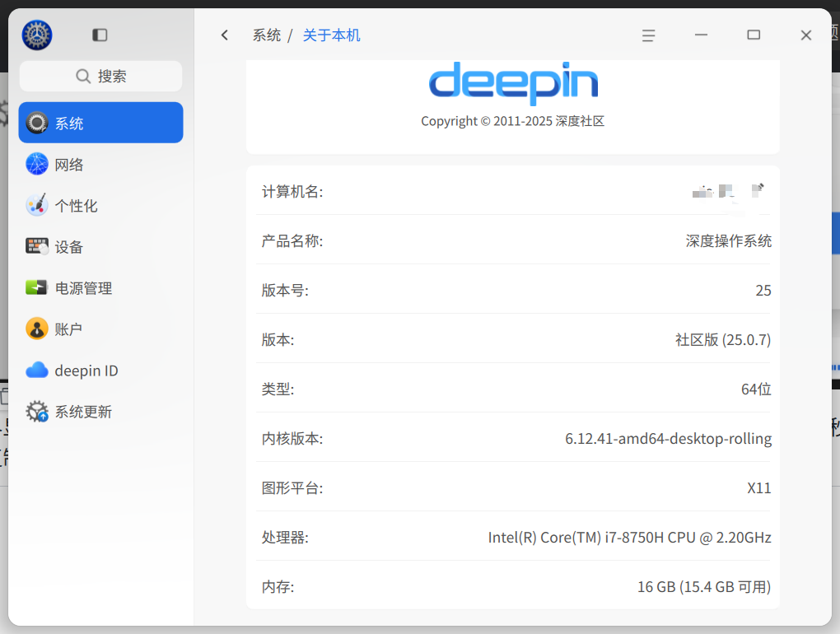Open the deepin ID cloud icon
The width and height of the screenshot is (840, 634).
pos(37,370)
